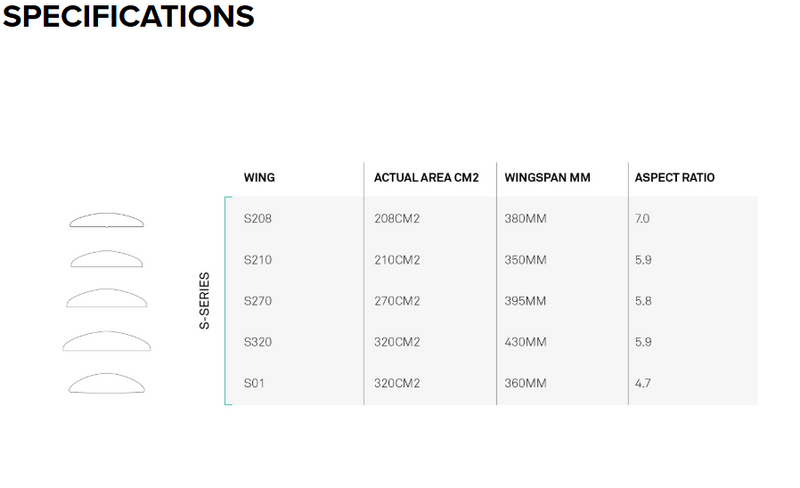Click the S208 wing outline icon
Image resolution: width=800 pixels, height=488 pixels.
tap(106, 220)
